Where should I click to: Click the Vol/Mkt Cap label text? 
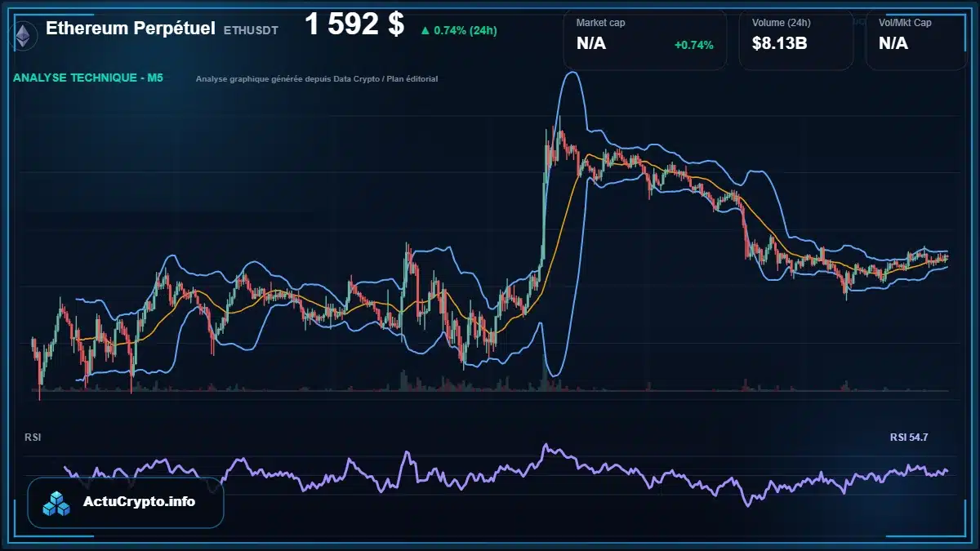905,23
